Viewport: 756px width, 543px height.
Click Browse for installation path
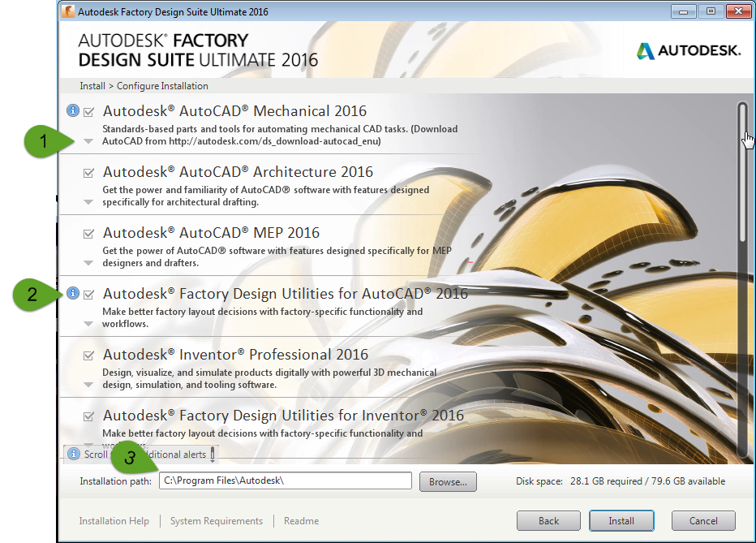pyautogui.click(x=447, y=481)
